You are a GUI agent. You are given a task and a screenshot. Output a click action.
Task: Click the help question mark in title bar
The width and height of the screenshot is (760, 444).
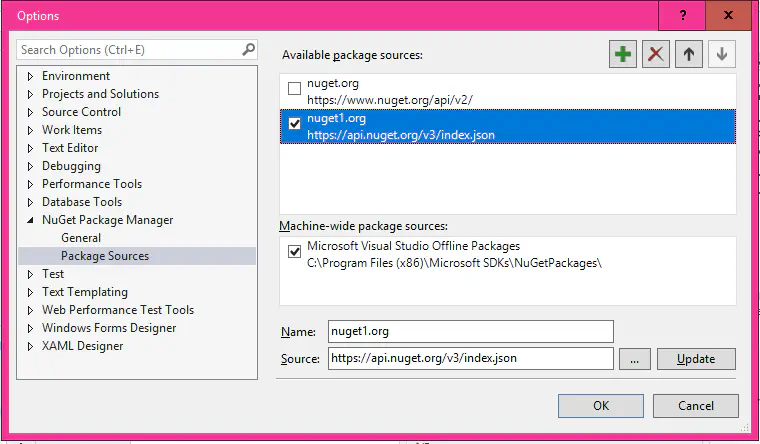pos(683,16)
